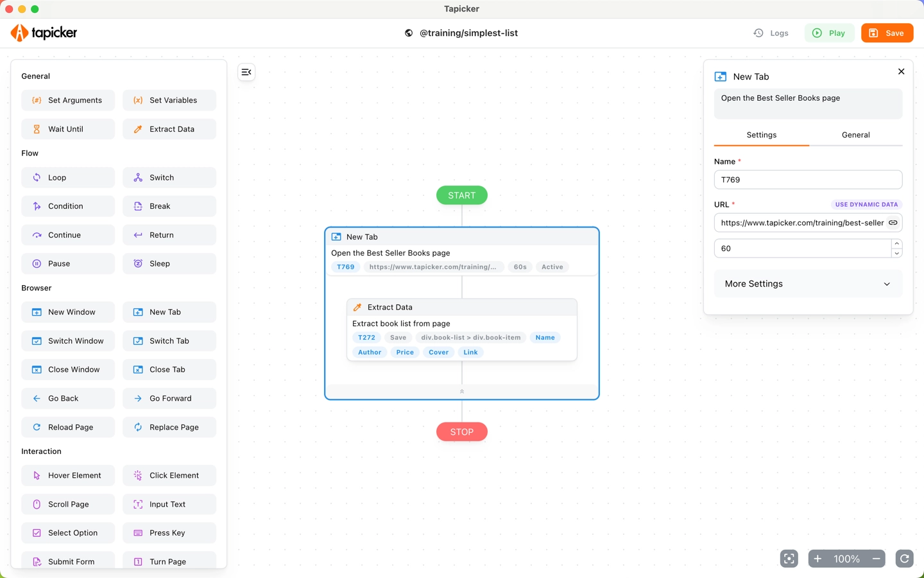The image size is (924, 578).
Task: Select the START node
Action: tap(462, 195)
